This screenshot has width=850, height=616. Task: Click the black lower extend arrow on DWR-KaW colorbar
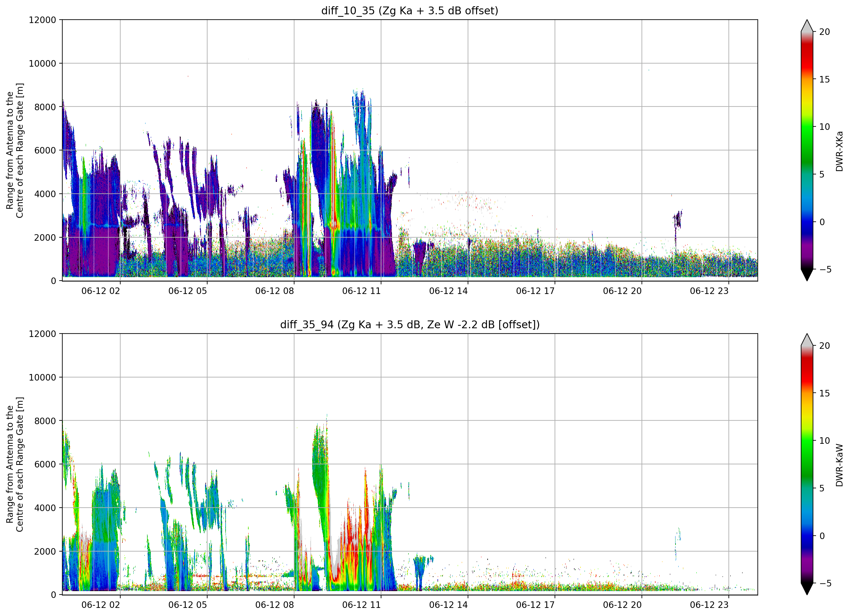tap(807, 589)
